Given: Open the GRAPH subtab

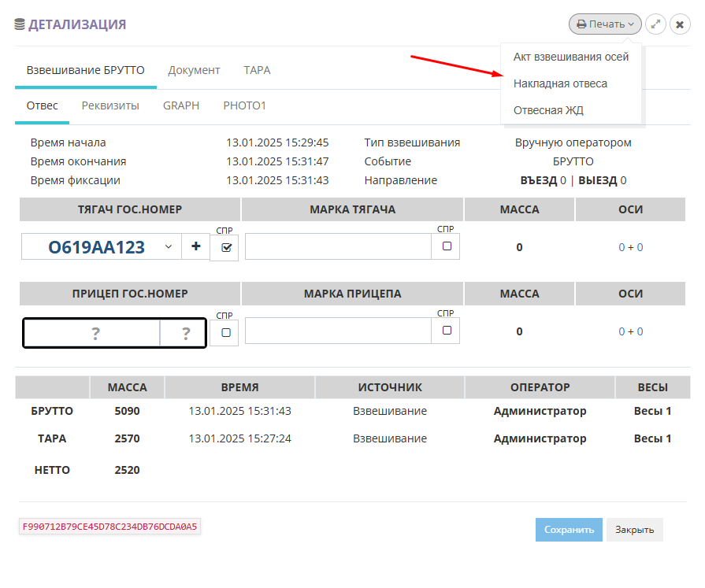Looking at the screenshot, I should [181, 105].
